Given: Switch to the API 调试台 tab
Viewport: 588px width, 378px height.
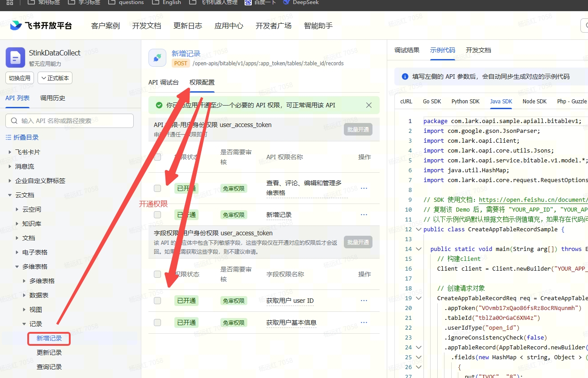Looking at the screenshot, I should click(x=164, y=82).
